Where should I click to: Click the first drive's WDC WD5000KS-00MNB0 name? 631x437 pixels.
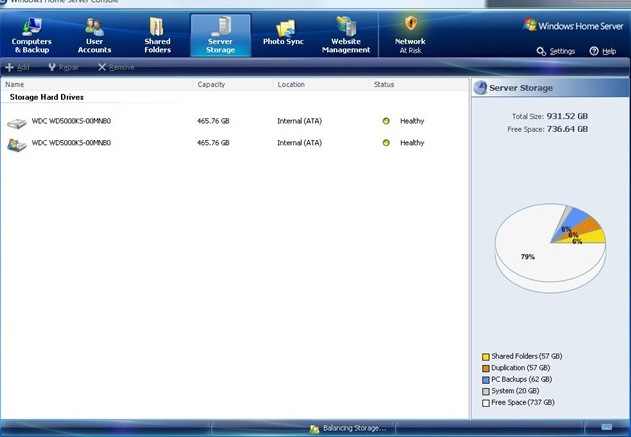click(71, 121)
